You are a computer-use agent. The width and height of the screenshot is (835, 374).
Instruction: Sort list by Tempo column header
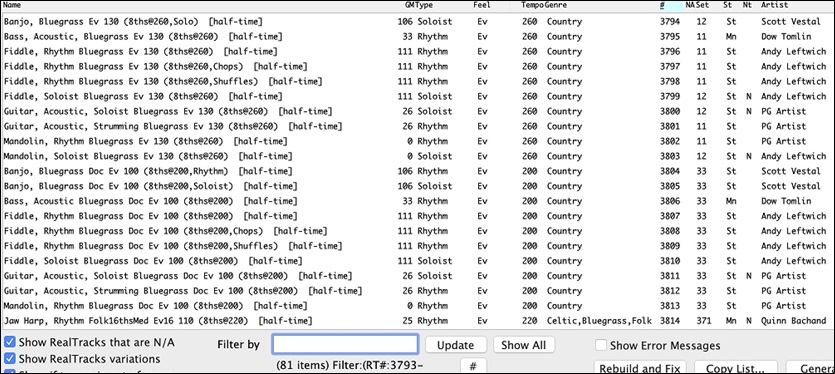pyautogui.click(x=533, y=5)
